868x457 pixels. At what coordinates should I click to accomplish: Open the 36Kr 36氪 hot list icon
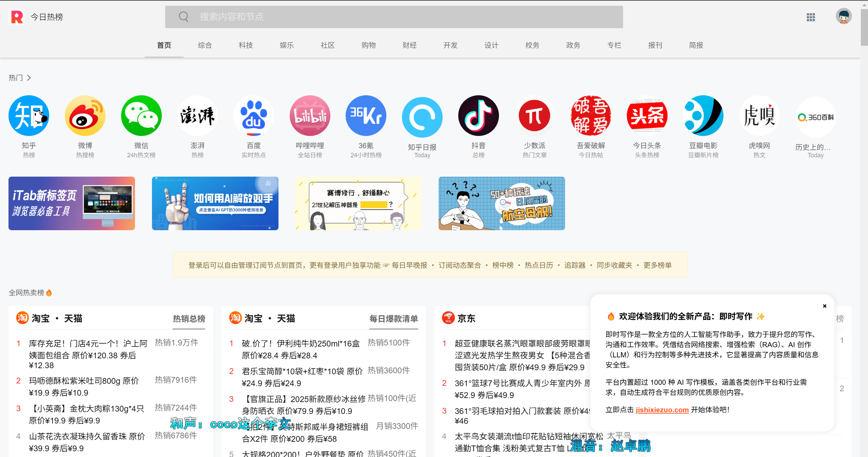[x=366, y=116]
